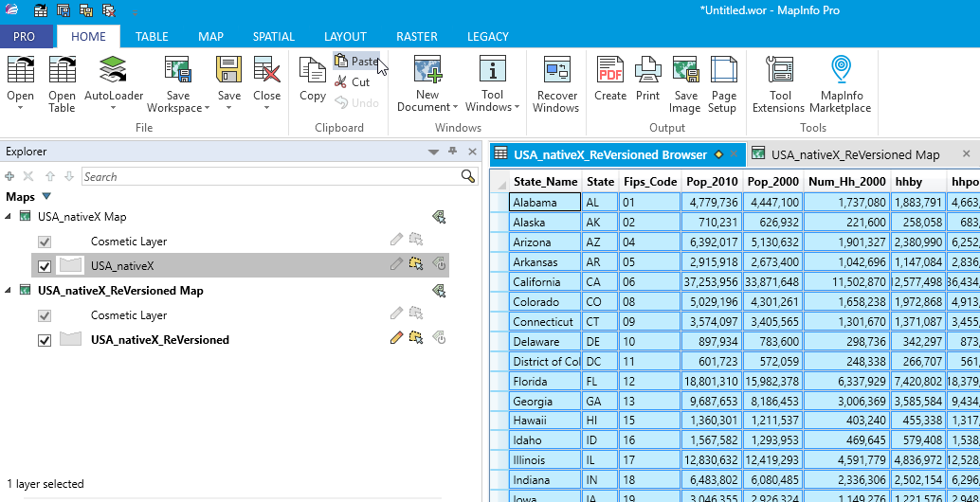Toggle Cosmetic Layer checkbox under USA_nativeX_ReVersioned Map
980x502 pixels.
pos(45,315)
